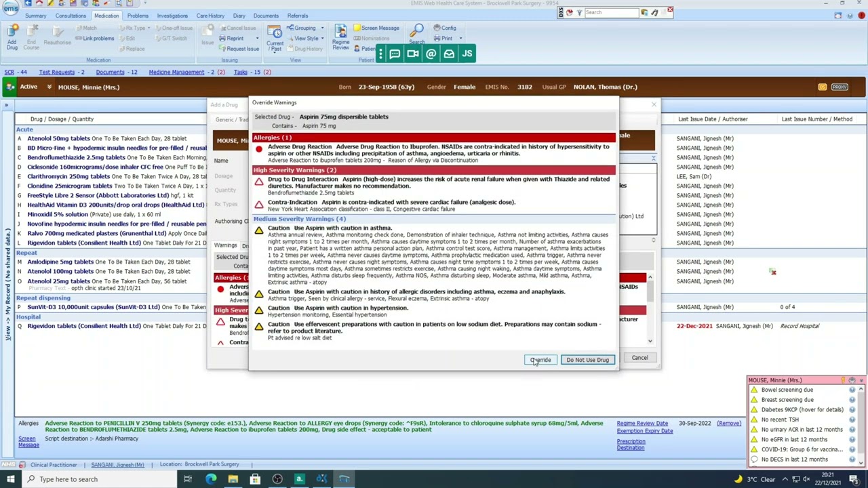Open Microsoft Edge from taskbar
This screenshot has height=488, width=868.
(x=211, y=479)
